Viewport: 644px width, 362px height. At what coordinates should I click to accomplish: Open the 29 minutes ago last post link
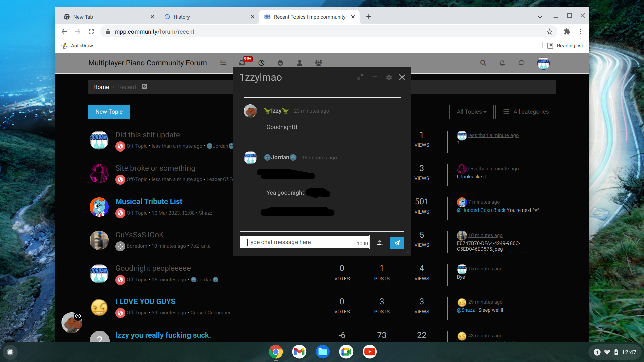coord(485,302)
